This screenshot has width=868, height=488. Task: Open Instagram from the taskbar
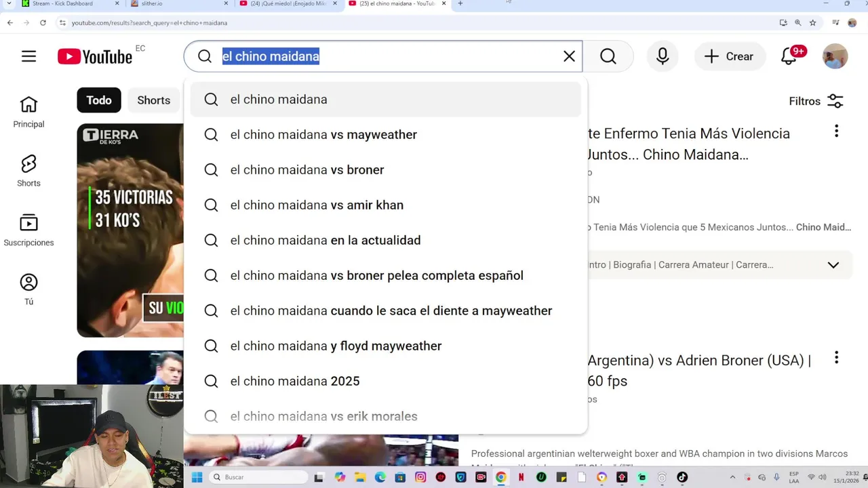point(420,477)
